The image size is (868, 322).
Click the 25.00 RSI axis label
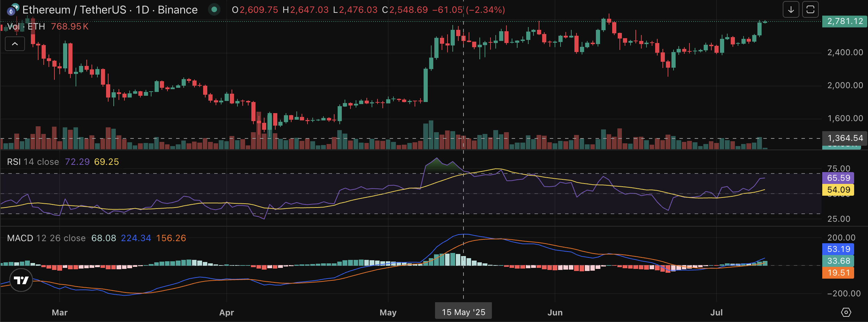(839, 219)
